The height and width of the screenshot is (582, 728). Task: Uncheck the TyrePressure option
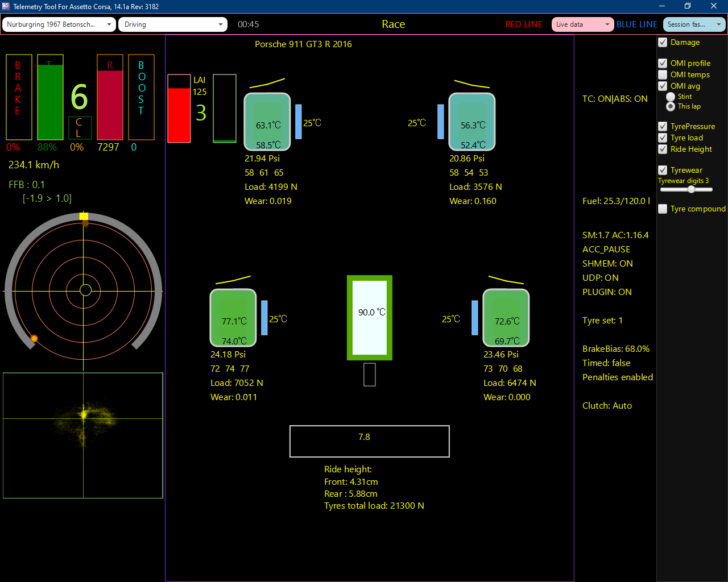(x=663, y=127)
